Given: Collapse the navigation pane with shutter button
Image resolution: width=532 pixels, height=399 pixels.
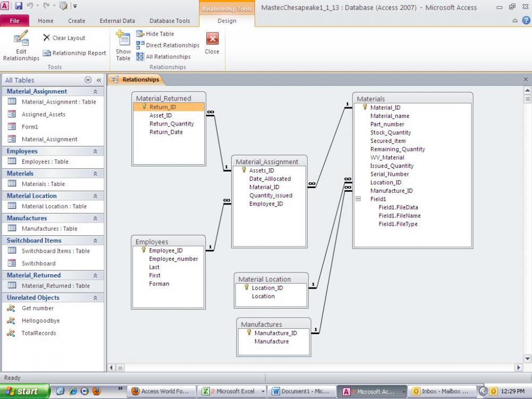Looking at the screenshot, I should 98,80.
